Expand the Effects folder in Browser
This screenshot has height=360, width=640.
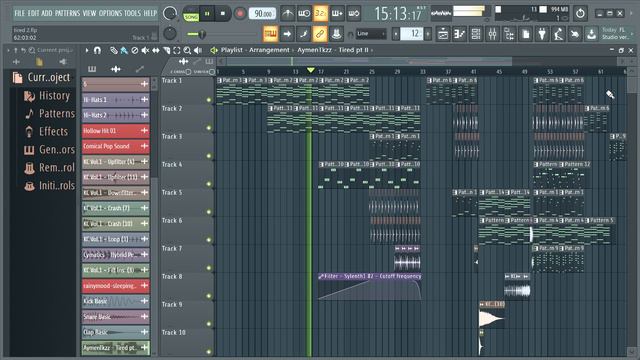pyautogui.click(x=47, y=131)
